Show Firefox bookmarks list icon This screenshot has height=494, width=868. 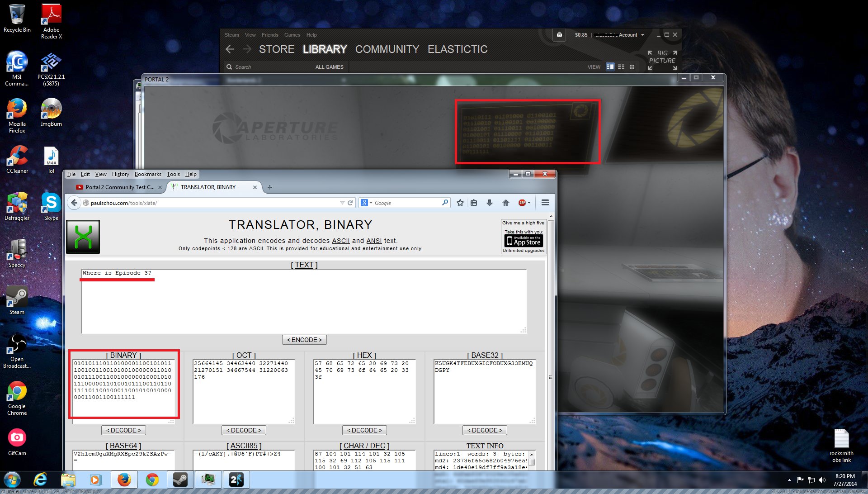tap(474, 203)
